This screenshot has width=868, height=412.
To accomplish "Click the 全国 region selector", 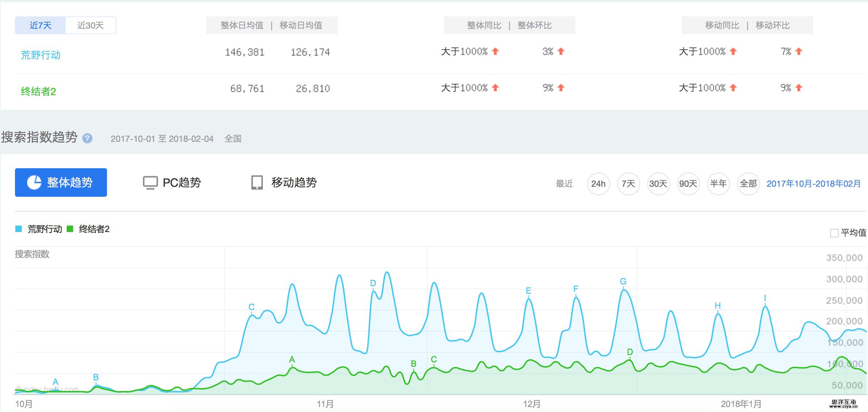I will 233,139.
